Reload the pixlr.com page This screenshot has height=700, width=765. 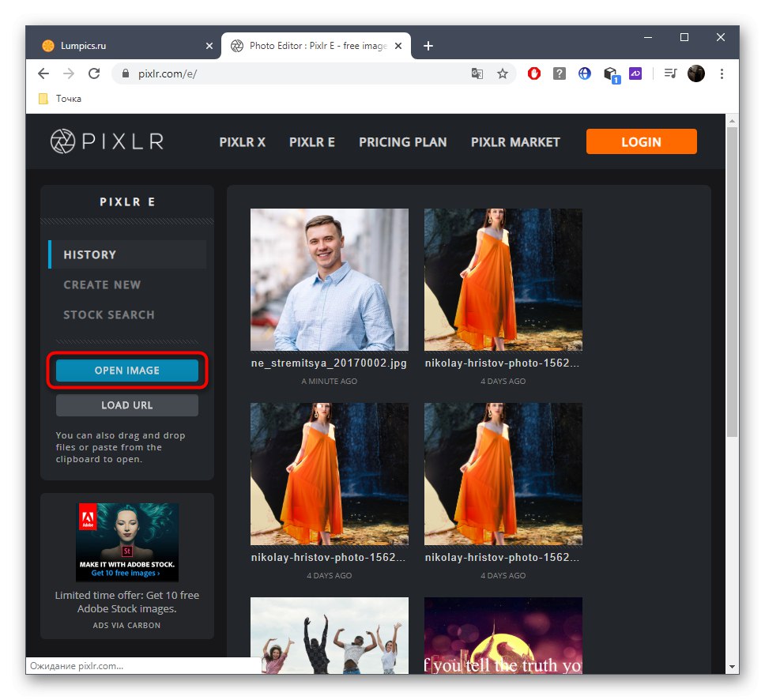tap(94, 73)
